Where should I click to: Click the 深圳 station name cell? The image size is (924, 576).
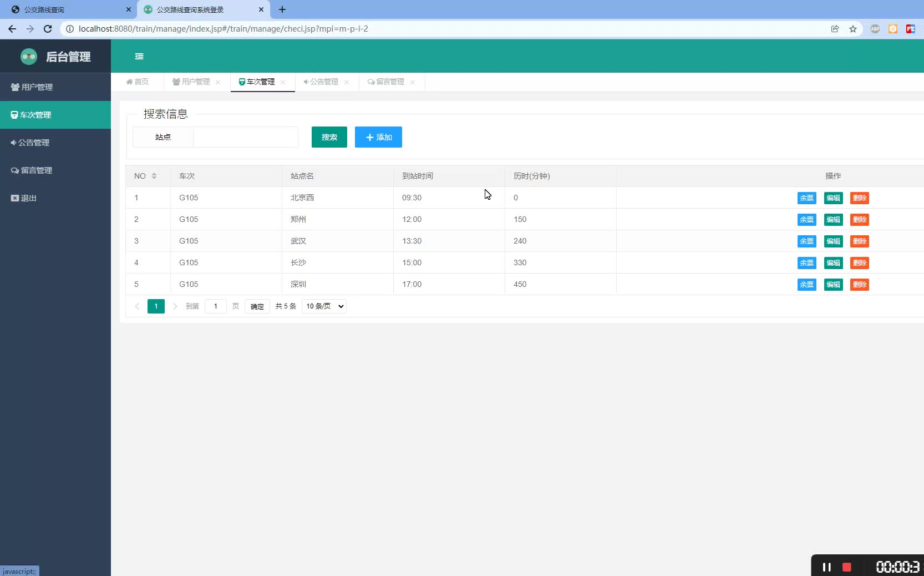tap(338, 284)
